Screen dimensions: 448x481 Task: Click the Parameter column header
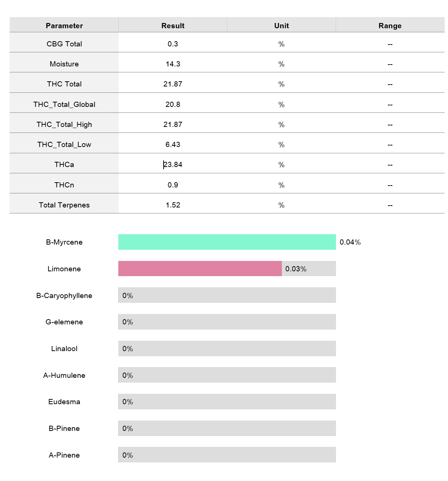(x=64, y=26)
